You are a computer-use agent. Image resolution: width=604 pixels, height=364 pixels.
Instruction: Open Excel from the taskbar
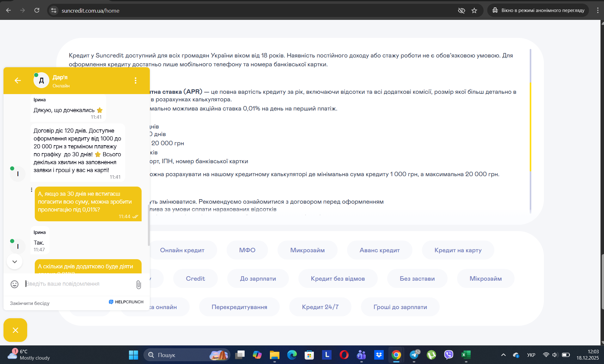tap(466, 355)
